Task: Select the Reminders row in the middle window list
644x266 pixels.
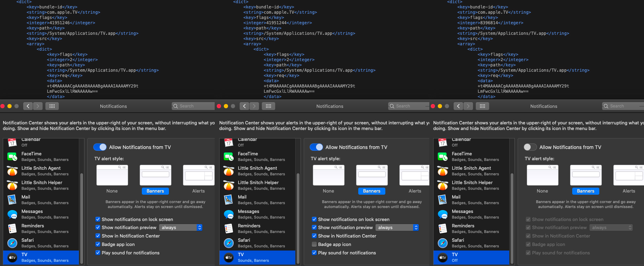Action: tap(258, 229)
